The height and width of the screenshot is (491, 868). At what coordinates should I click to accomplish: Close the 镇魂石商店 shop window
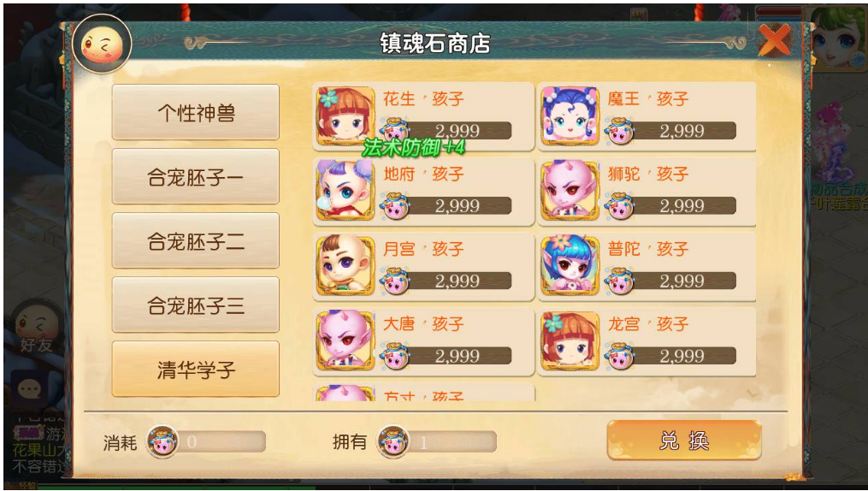(775, 40)
